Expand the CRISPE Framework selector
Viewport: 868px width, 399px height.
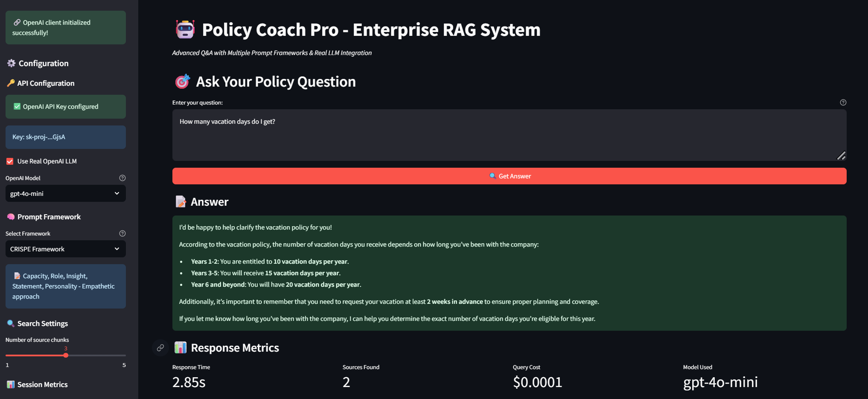point(65,249)
